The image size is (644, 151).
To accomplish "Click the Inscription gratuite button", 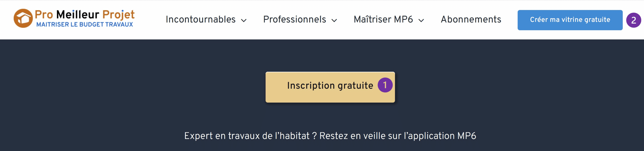I will [x=330, y=85].
